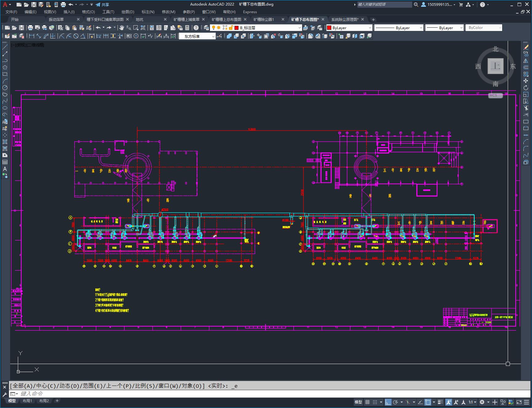Viewport: 532px width, 408px height.
Task: Open the Layer Properties Manager icon
Action: pyautogui.click(x=206, y=28)
